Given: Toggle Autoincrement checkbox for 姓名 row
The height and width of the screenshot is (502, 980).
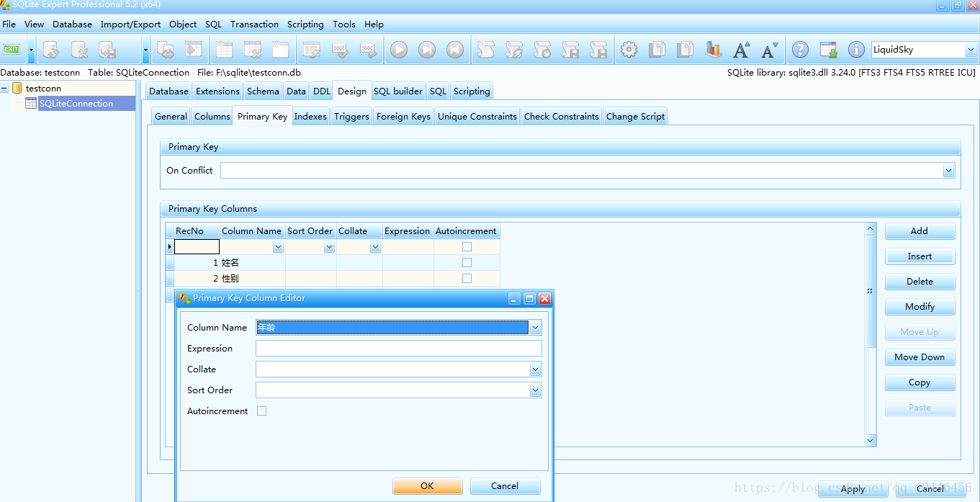Looking at the screenshot, I should (467, 263).
